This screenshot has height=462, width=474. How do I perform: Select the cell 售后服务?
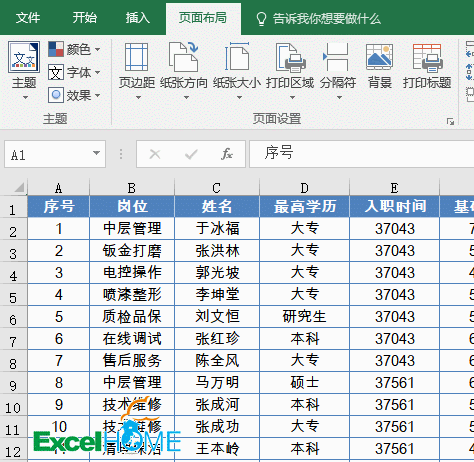pyautogui.click(x=132, y=361)
